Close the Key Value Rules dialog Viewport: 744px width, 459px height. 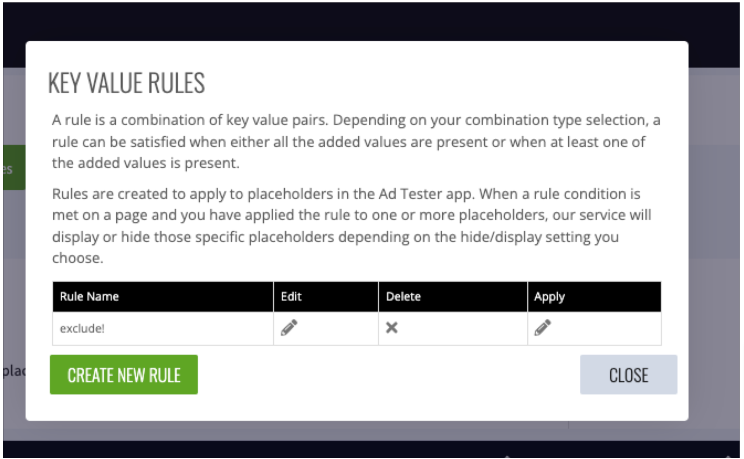click(x=628, y=375)
